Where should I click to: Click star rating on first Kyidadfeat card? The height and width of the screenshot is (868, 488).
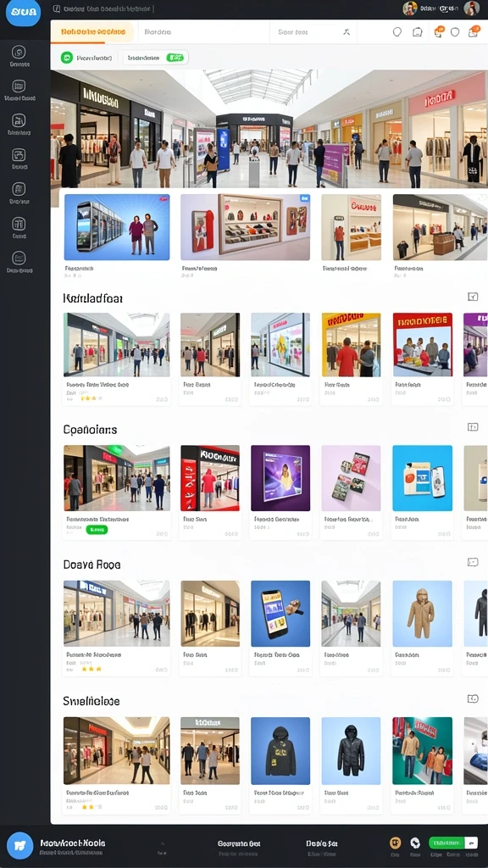(91, 398)
